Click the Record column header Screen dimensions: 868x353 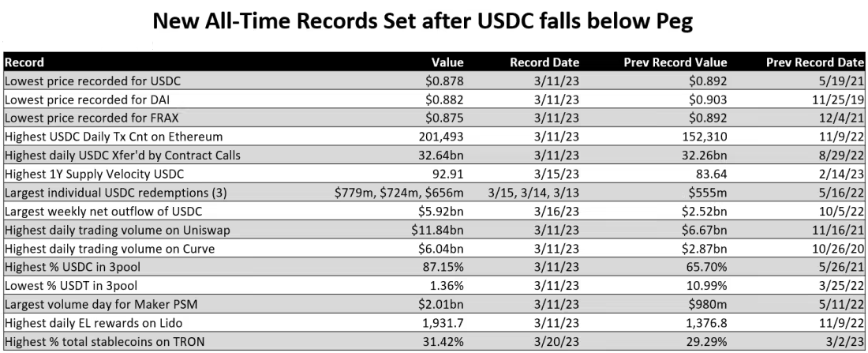(24, 62)
